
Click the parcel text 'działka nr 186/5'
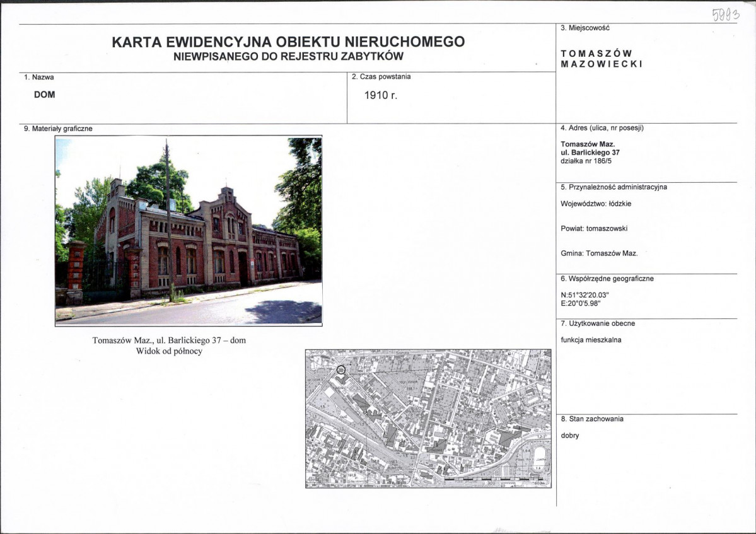pos(586,161)
